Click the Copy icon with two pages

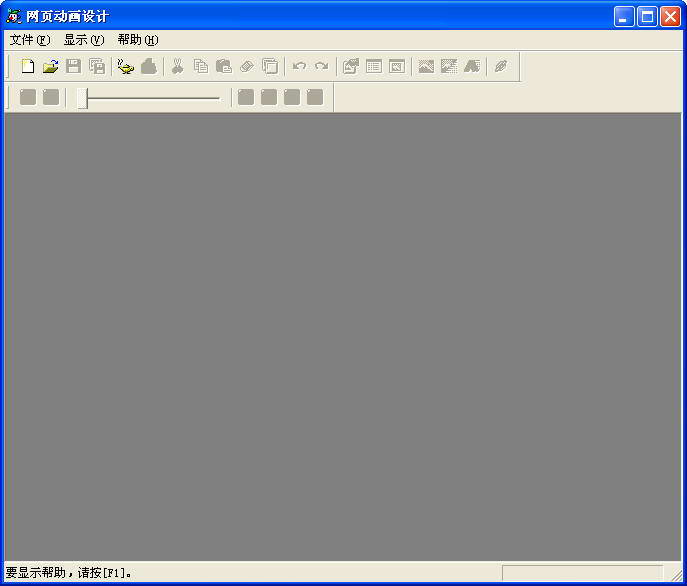201,67
